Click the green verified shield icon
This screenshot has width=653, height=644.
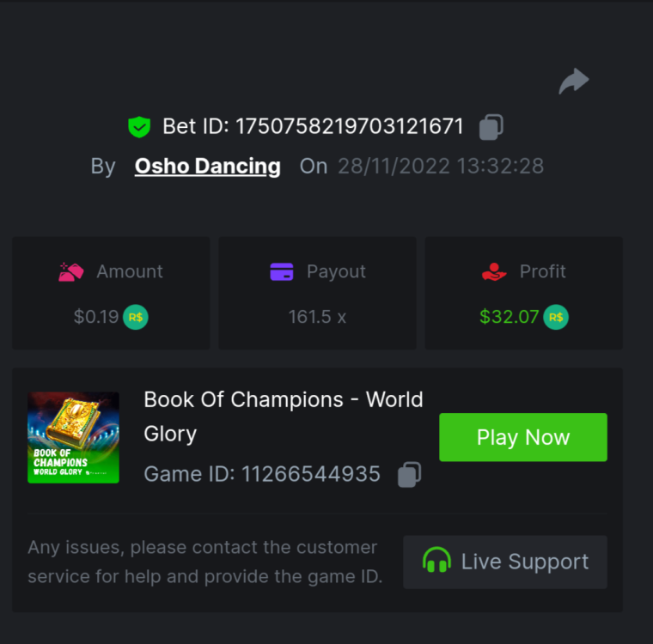(x=139, y=127)
